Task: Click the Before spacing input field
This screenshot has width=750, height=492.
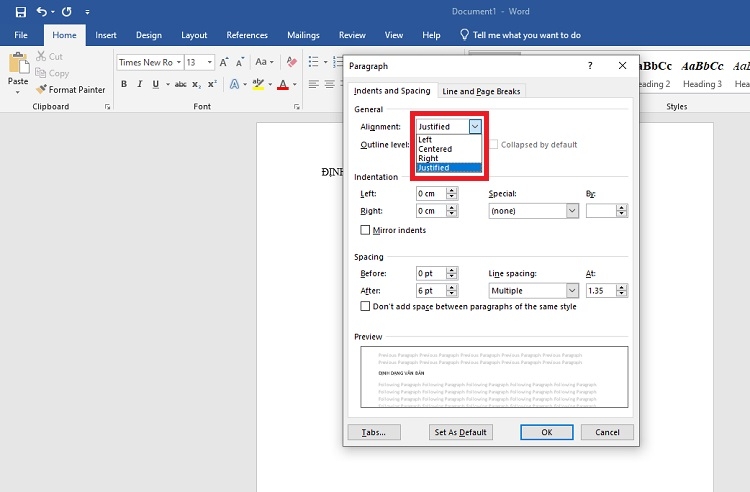Action: click(x=431, y=273)
